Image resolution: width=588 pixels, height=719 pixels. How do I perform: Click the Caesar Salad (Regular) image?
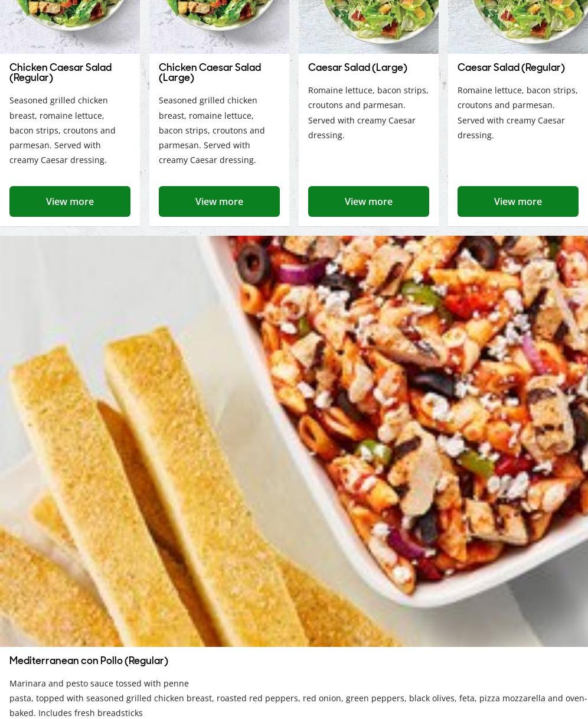[518, 27]
